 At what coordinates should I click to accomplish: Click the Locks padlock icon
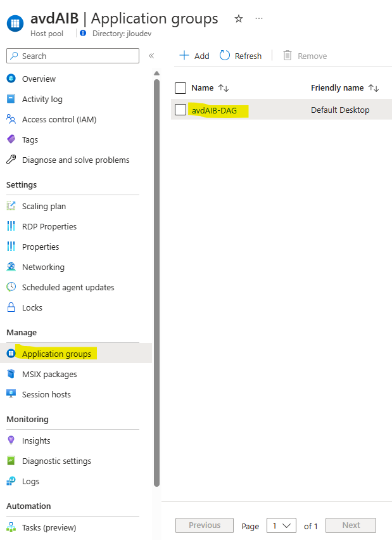[11, 307]
